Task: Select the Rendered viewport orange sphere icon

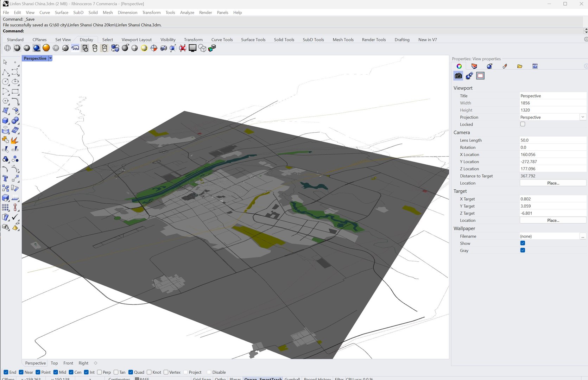Action: click(46, 48)
